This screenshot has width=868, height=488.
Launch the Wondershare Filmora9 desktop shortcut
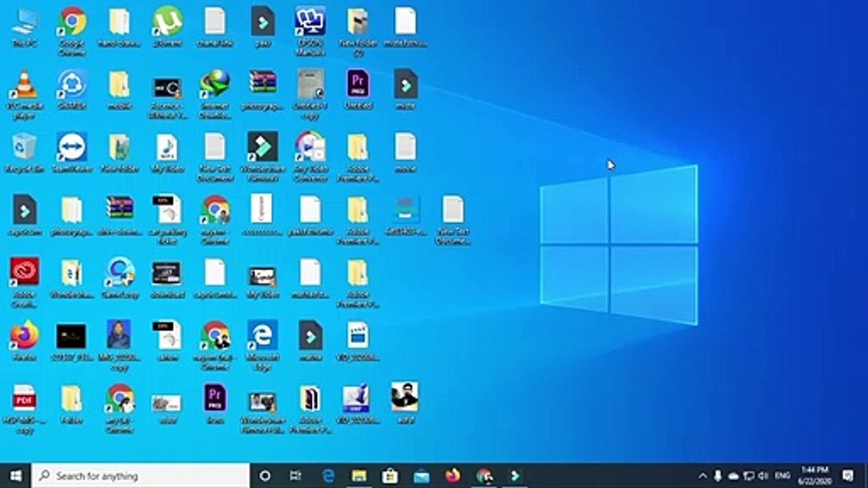point(262,157)
